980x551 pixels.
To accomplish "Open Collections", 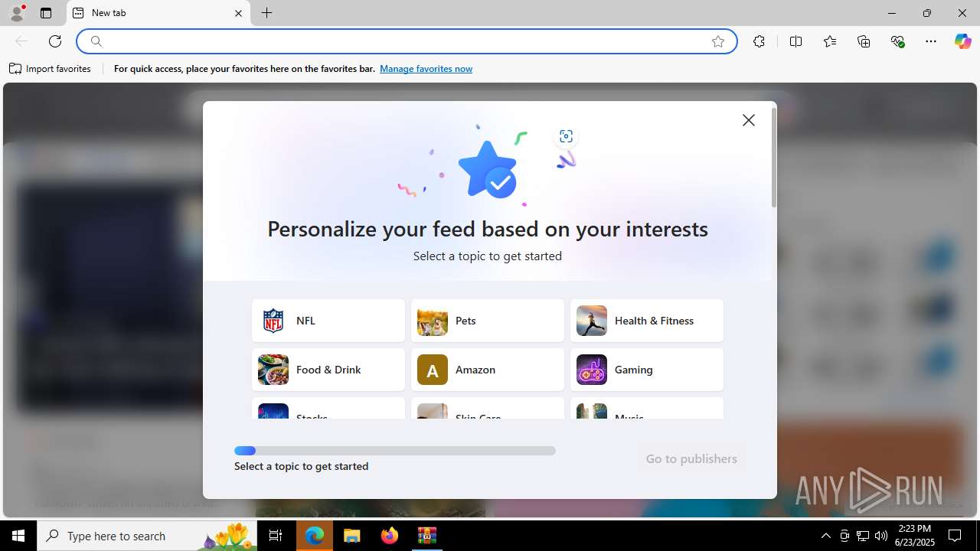I will pyautogui.click(x=864, y=41).
